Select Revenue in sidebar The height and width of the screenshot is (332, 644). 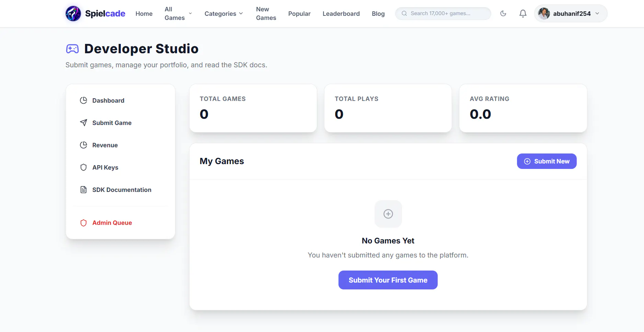(120, 145)
